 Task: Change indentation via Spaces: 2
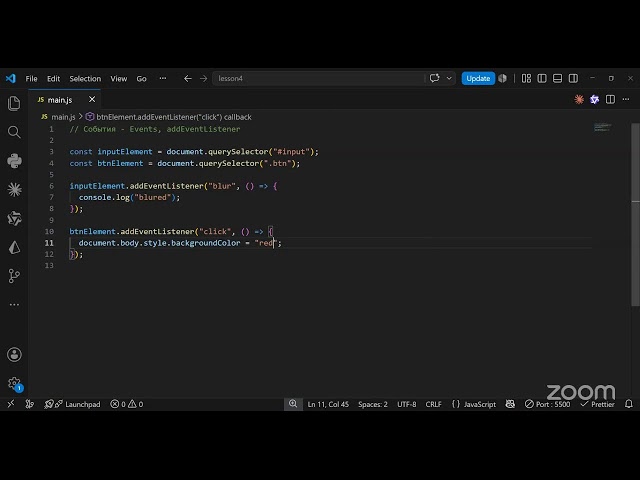pyautogui.click(x=373, y=404)
